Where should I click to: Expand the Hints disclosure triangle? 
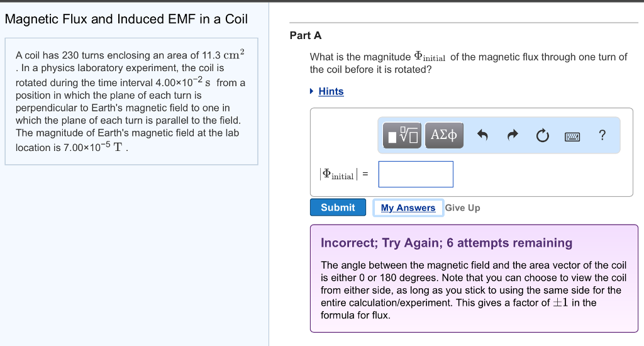[x=312, y=91]
